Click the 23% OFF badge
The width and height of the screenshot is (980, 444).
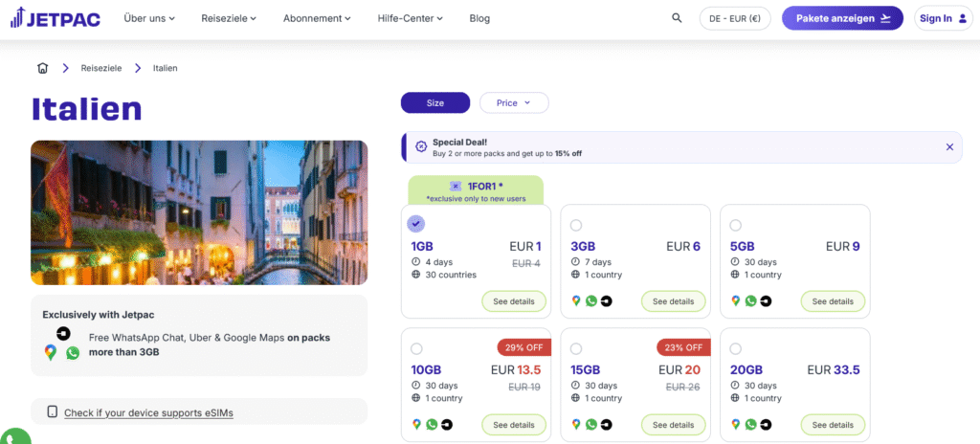683,347
